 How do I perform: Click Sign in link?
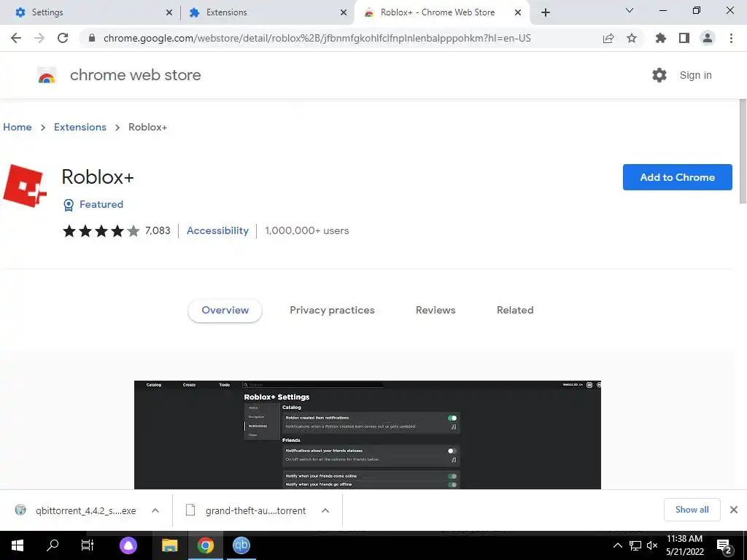(x=695, y=75)
